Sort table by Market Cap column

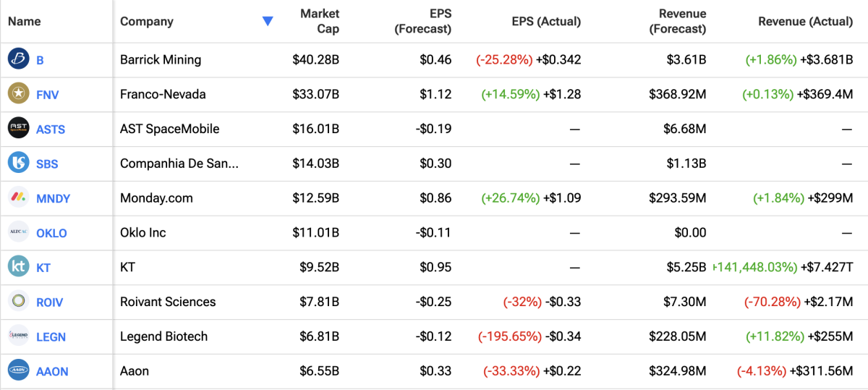pos(319,22)
